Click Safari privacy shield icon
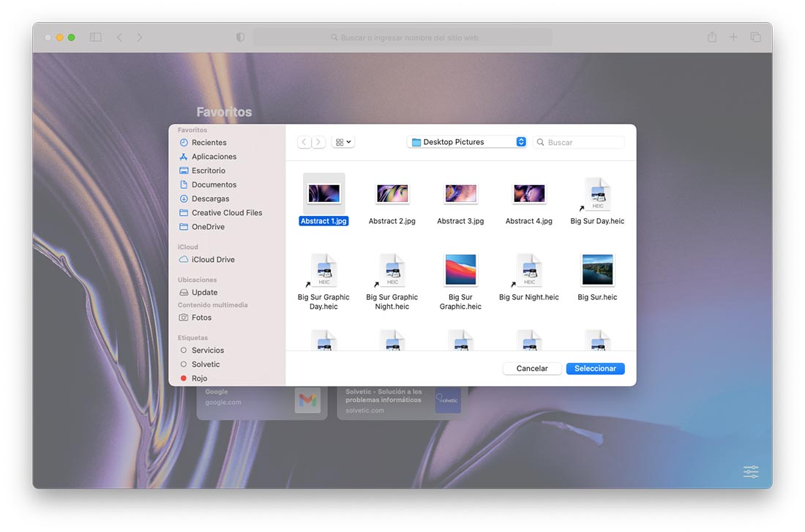Image resolution: width=805 pixels, height=532 pixels. click(240, 37)
